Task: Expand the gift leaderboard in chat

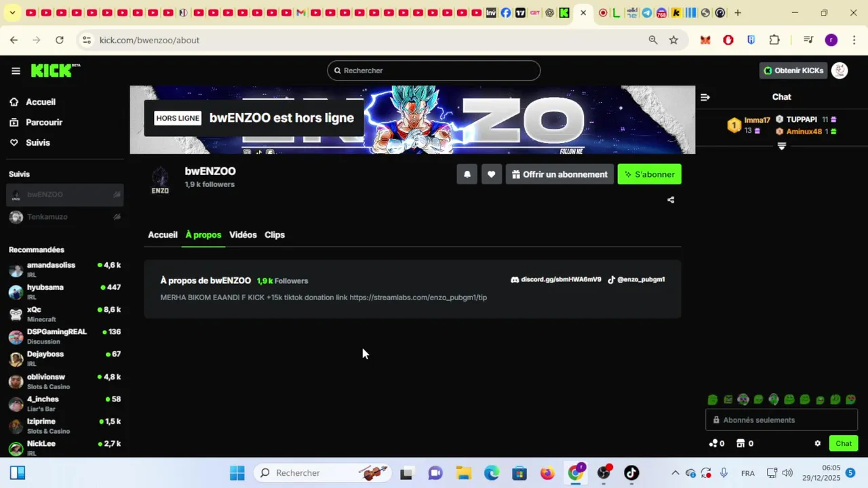Action: pyautogui.click(x=782, y=146)
